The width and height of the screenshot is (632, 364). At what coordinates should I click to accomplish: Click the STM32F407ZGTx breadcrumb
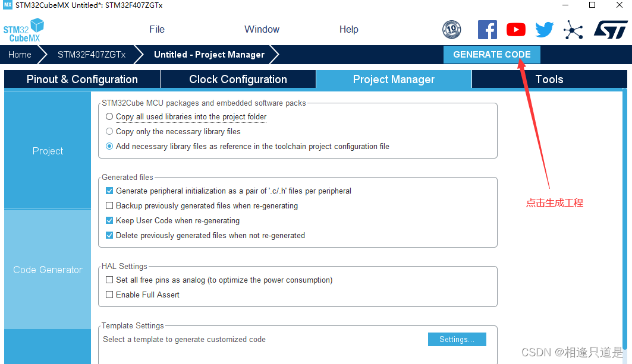pos(92,55)
